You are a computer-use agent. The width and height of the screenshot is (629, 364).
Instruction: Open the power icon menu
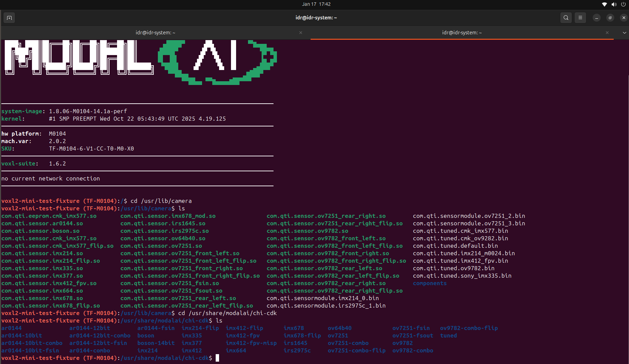(x=623, y=4)
